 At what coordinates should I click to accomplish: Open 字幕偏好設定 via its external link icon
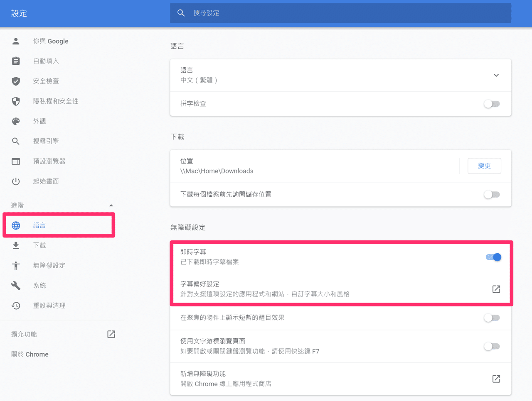[496, 289]
